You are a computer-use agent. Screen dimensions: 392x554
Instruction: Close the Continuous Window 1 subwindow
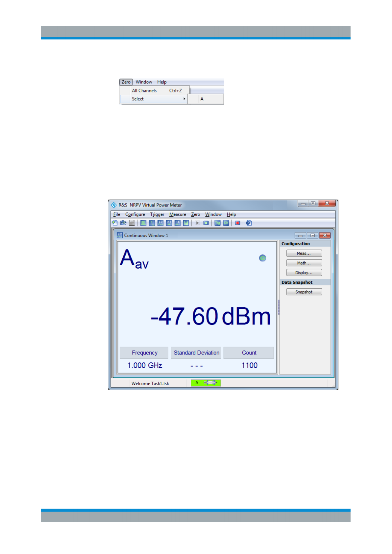coord(325,235)
